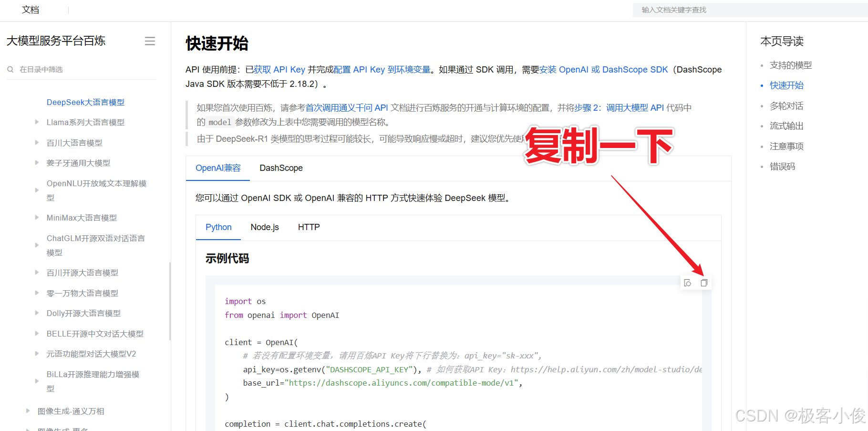Expand the MiniMax大语言模型 tree arrow

pos(37,218)
